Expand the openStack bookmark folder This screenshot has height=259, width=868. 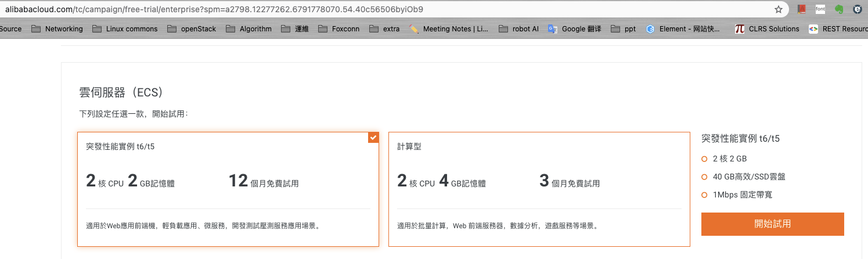pyautogui.click(x=192, y=29)
